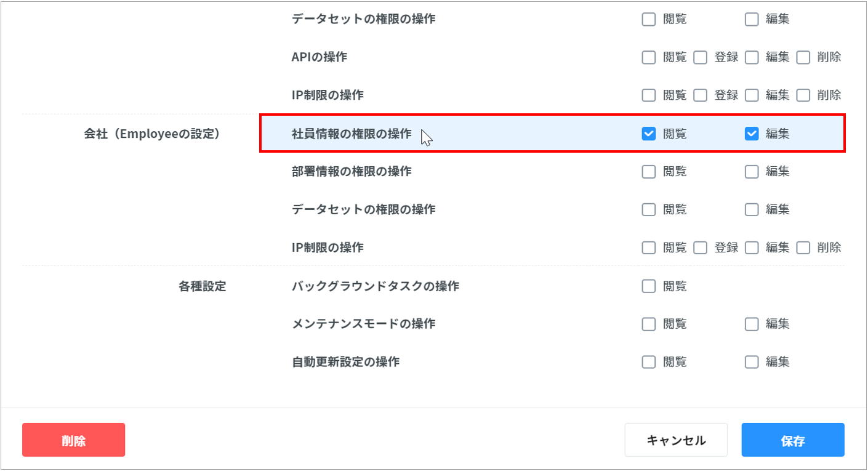Tick 編集 for 自動更新設定の操作

pos(752,362)
